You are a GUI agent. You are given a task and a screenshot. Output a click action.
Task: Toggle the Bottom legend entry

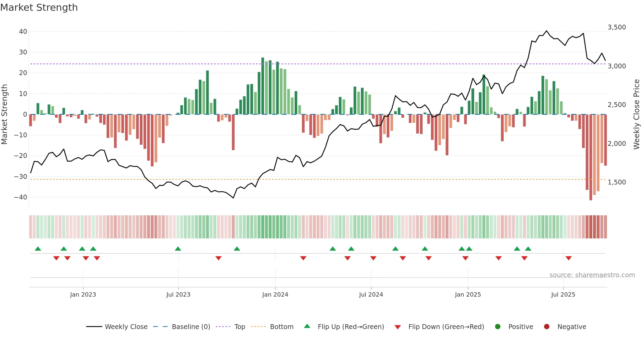click(x=272, y=327)
